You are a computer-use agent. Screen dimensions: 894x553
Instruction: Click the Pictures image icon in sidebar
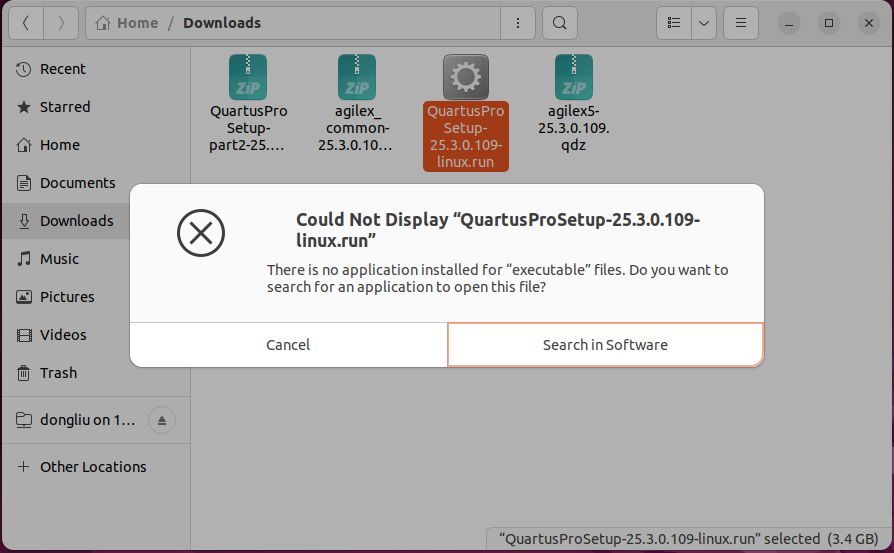point(23,297)
